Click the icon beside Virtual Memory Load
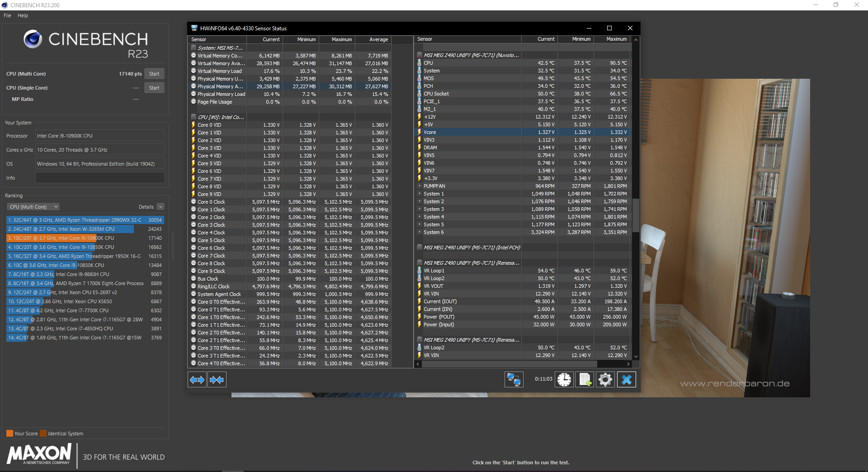This screenshot has width=868, height=472. coord(193,71)
